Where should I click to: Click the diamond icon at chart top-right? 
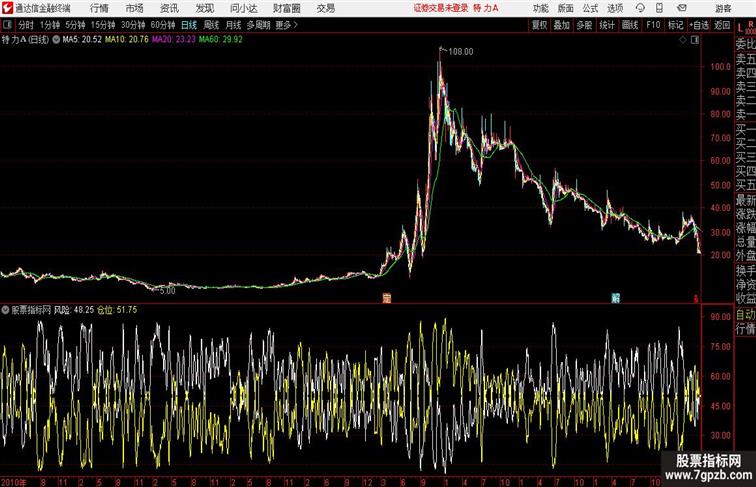click(683, 40)
